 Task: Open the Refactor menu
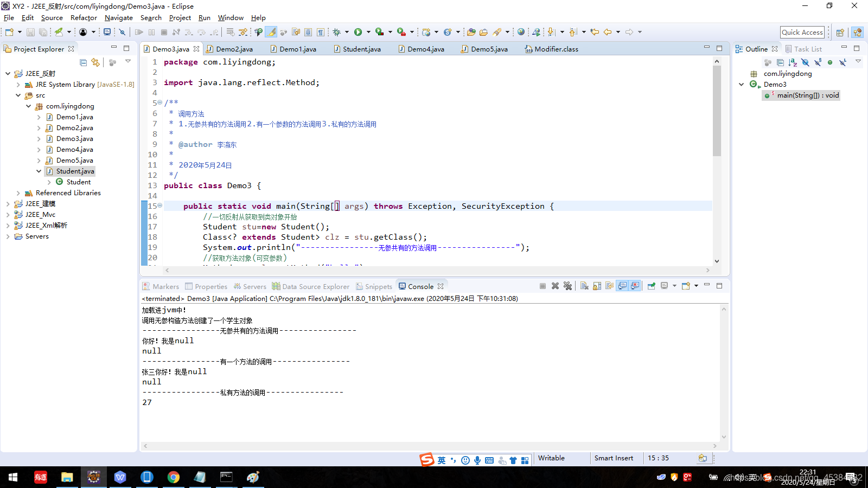84,17
